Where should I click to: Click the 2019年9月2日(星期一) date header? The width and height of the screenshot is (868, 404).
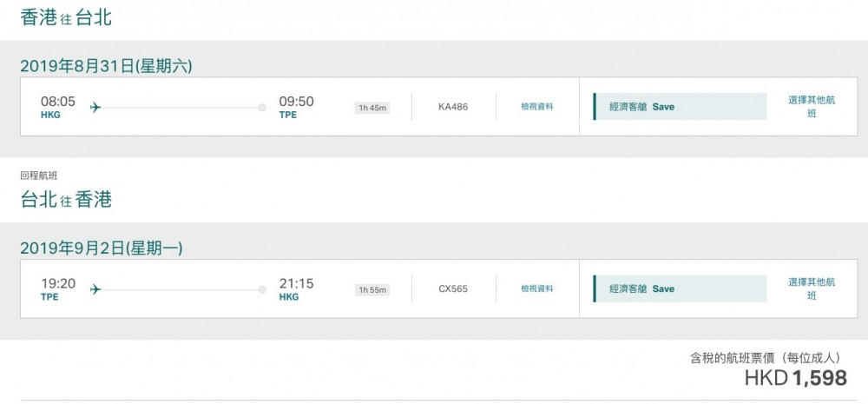coord(102,248)
